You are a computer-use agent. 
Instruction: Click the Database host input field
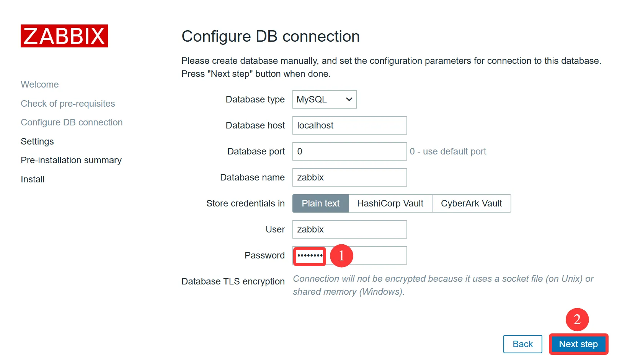pos(349,125)
